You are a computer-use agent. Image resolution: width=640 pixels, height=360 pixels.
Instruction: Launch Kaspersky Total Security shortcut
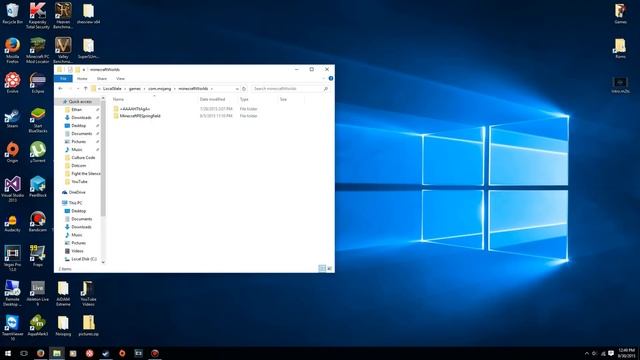click(x=38, y=16)
